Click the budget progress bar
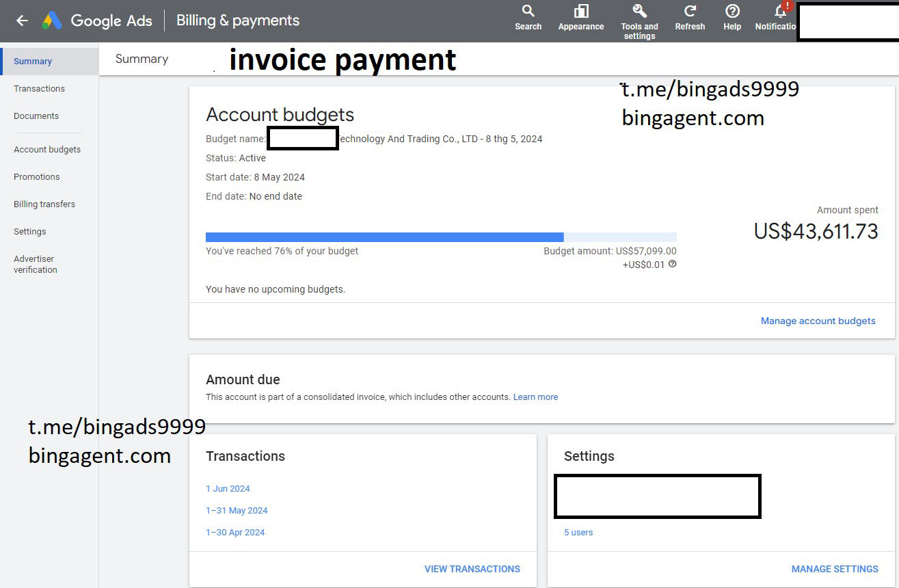Image resolution: width=899 pixels, height=588 pixels. pyautogui.click(x=441, y=237)
